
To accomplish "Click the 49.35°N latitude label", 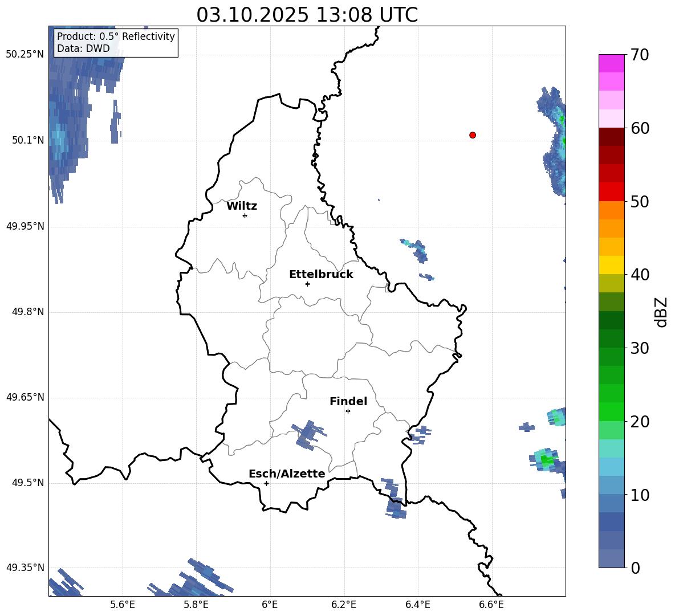I will click(25, 568).
